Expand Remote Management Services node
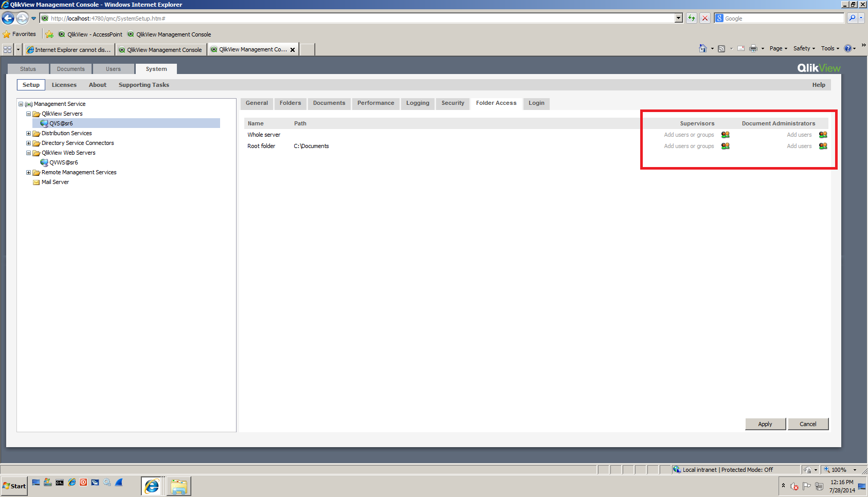868x497 pixels. click(29, 172)
